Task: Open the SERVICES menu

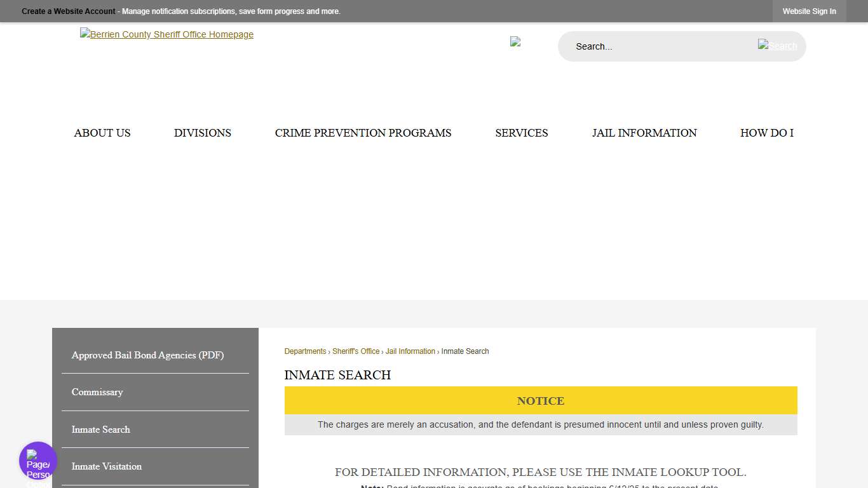Action: [521, 133]
